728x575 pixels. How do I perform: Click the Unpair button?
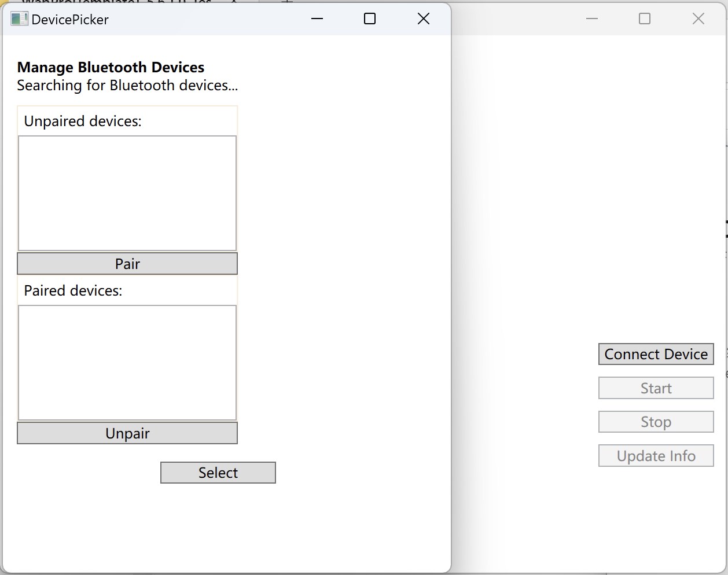click(x=127, y=433)
